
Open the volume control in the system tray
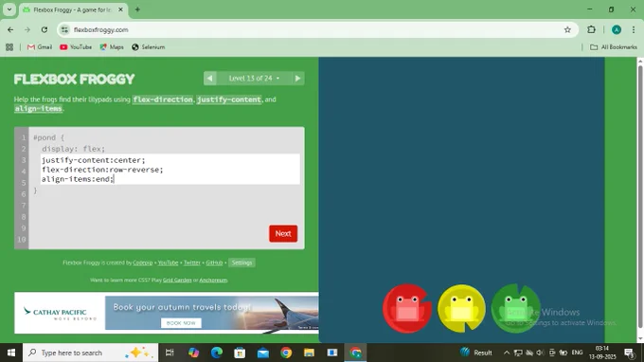[540, 353]
